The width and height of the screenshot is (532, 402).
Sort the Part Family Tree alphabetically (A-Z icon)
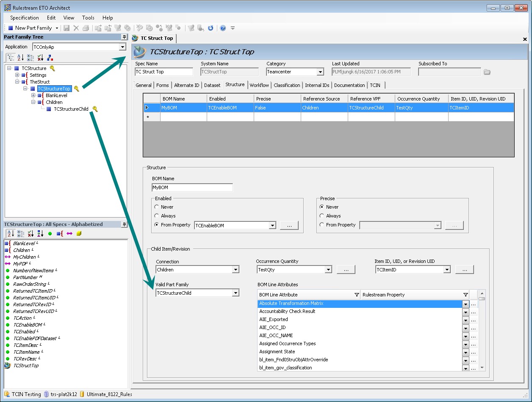click(x=20, y=57)
